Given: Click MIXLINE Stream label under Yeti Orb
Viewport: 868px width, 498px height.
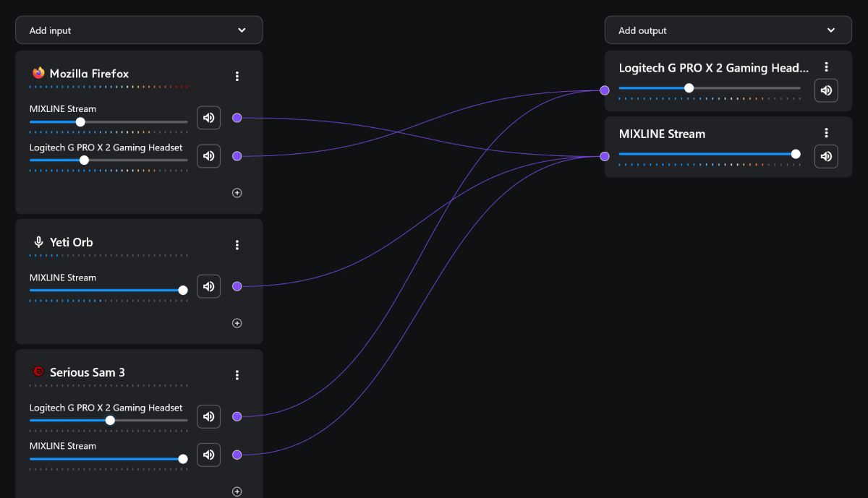Looking at the screenshot, I should 63,278.
